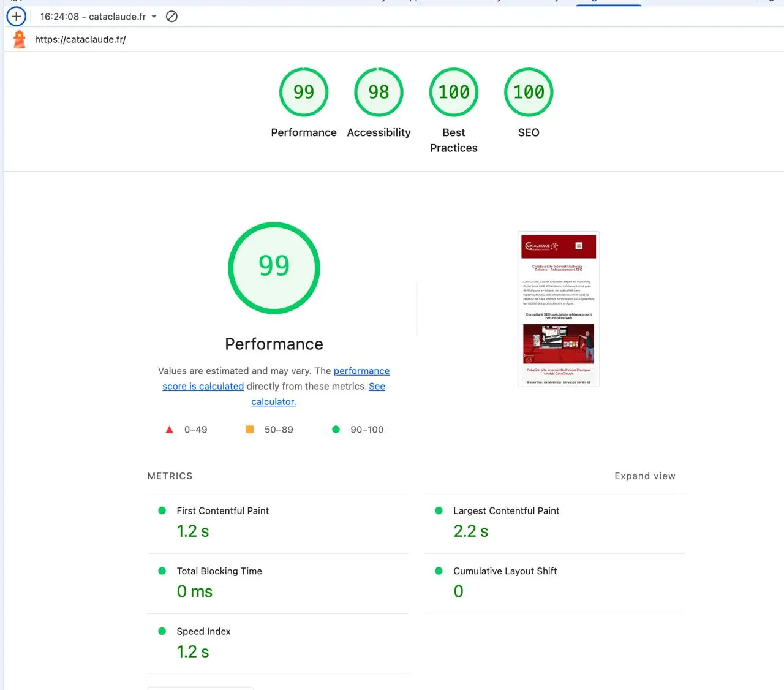Click the red 0–49 triangle legend marker
This screenshot has height=690, width=784.
click(170, 430)
